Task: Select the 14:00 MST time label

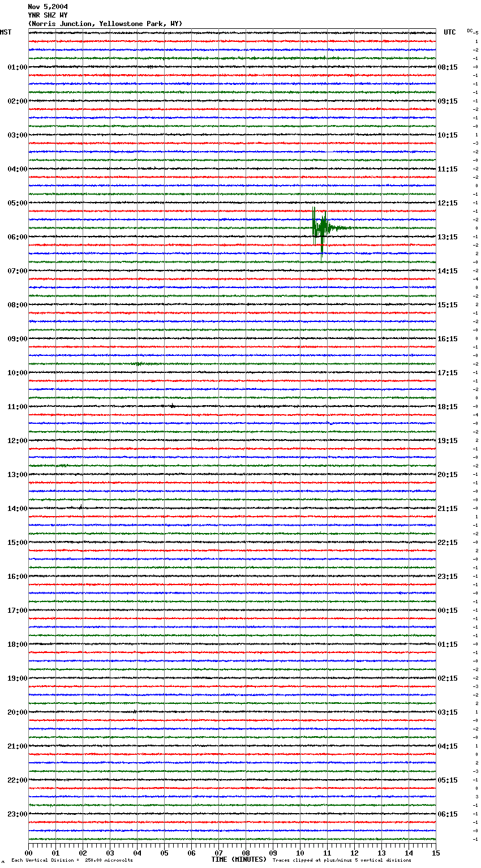Action: point(18,509)
